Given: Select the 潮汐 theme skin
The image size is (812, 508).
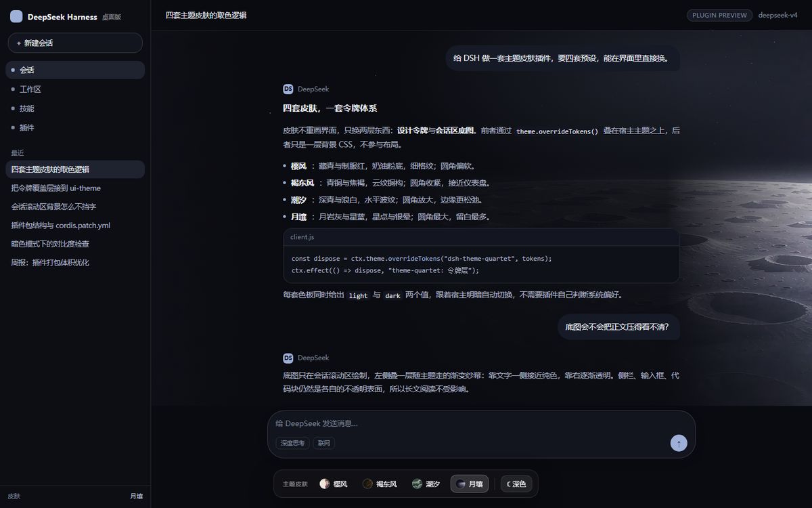Looking at the screenshot, I should tap(426, 484).
